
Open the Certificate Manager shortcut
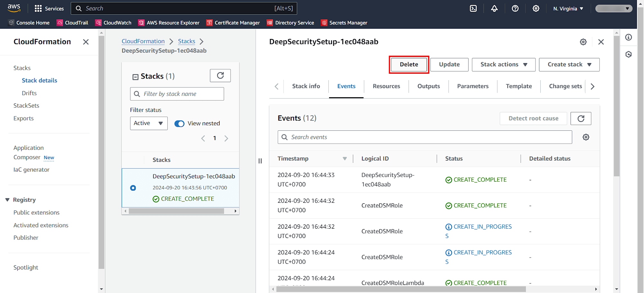click(233, 23)
